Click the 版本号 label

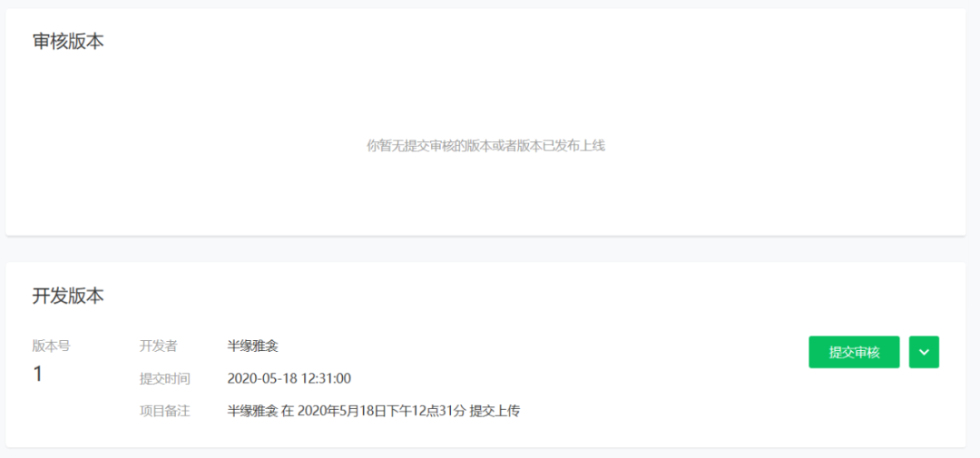(51, 346)
